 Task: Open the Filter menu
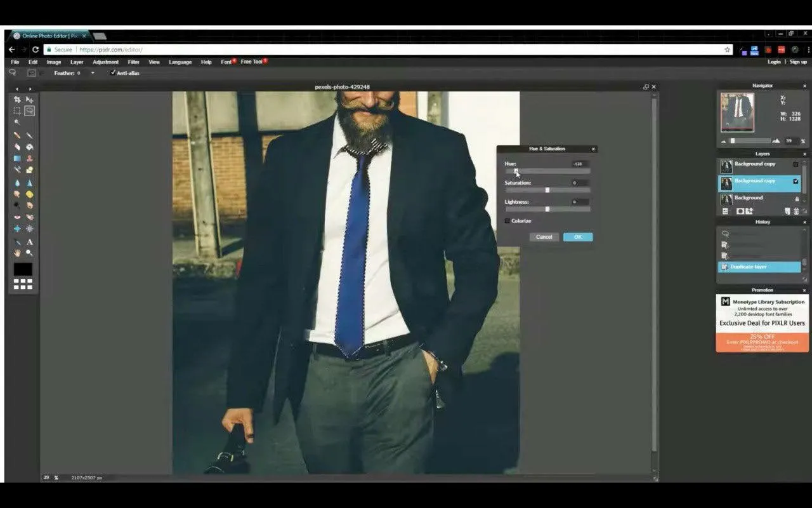(133, 62)
